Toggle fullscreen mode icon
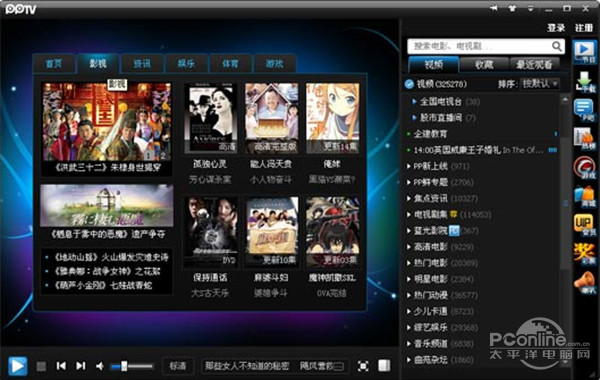 point(363,366)
